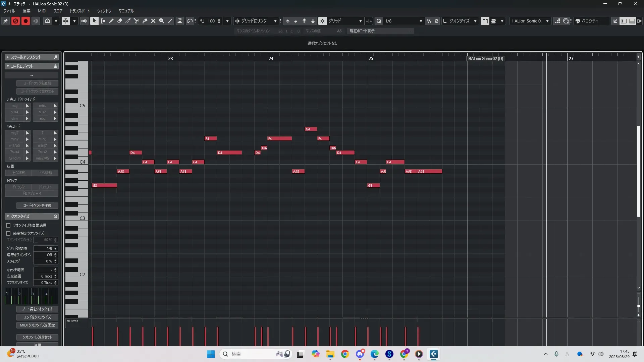Toggle the Record in editor button
Viewport: 644px width, 362px height.
click(x=25, y=21)
